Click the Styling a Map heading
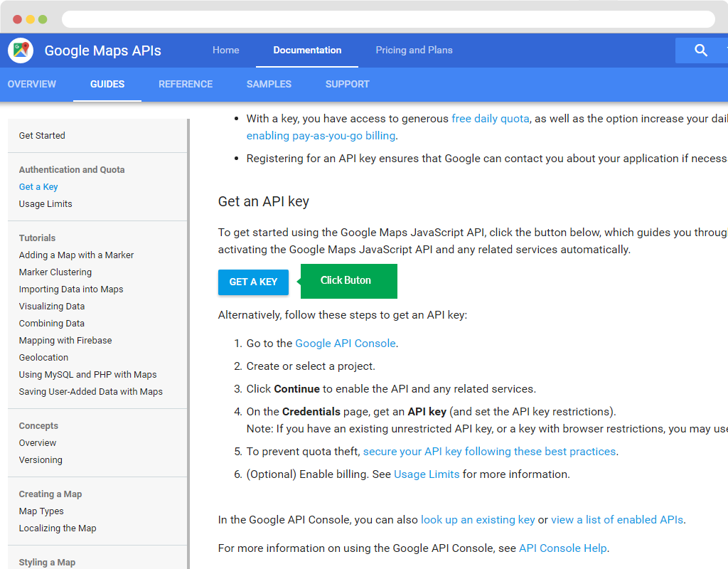The width and height of the screenshot is (728, 569). point(47,562)
